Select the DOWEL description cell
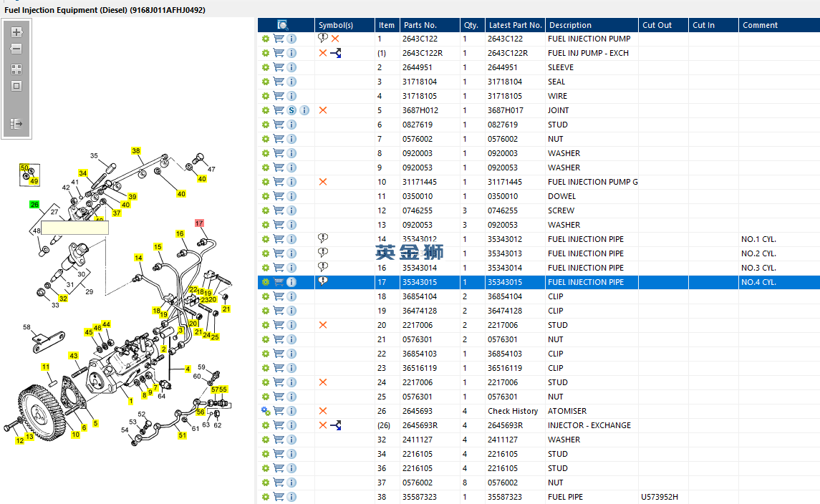 pyautogui.click(x=561, y=196)
